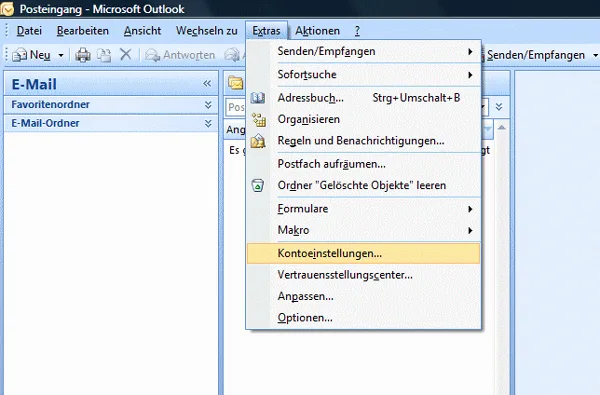Click the Print toolbar icon
600x395 pixels.
pos(83,55)
